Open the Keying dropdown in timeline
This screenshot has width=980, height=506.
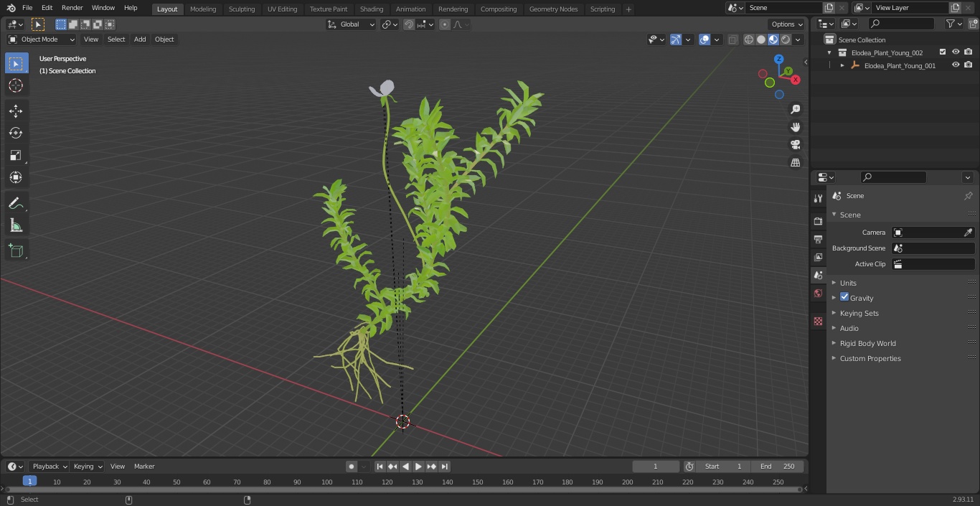[88, 467]
